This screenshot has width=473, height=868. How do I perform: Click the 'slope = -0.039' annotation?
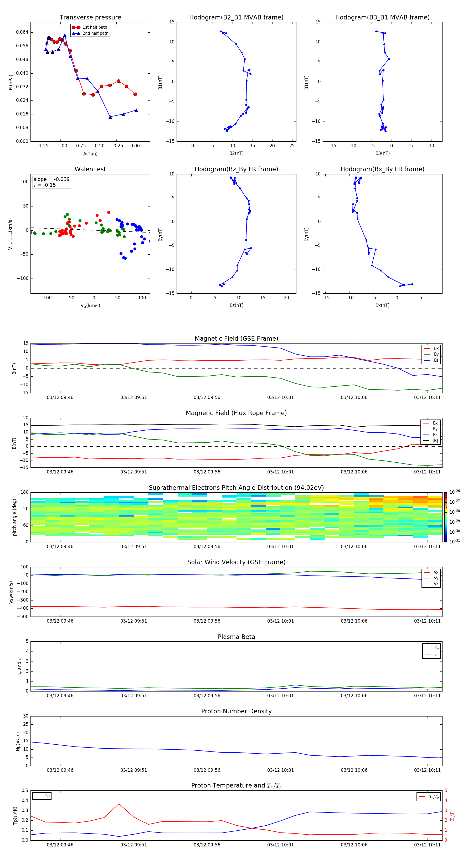pos(52,179)
